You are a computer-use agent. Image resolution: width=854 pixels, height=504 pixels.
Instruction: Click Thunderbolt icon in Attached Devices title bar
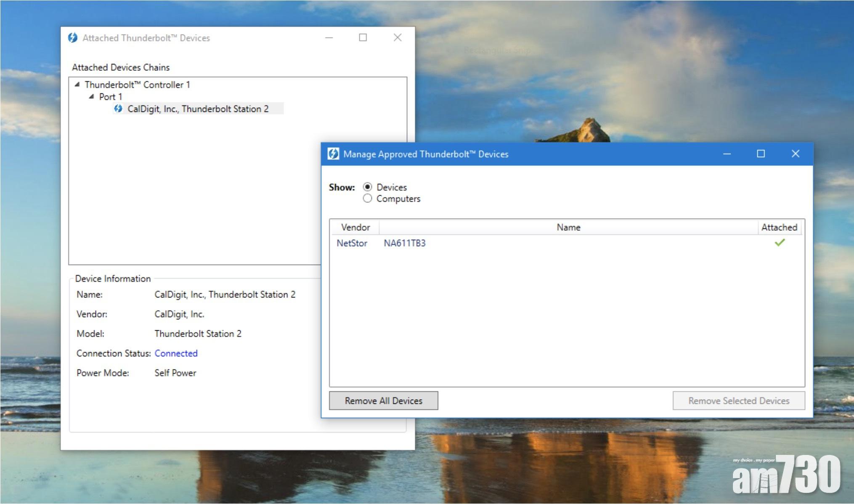tap(73, 38)
